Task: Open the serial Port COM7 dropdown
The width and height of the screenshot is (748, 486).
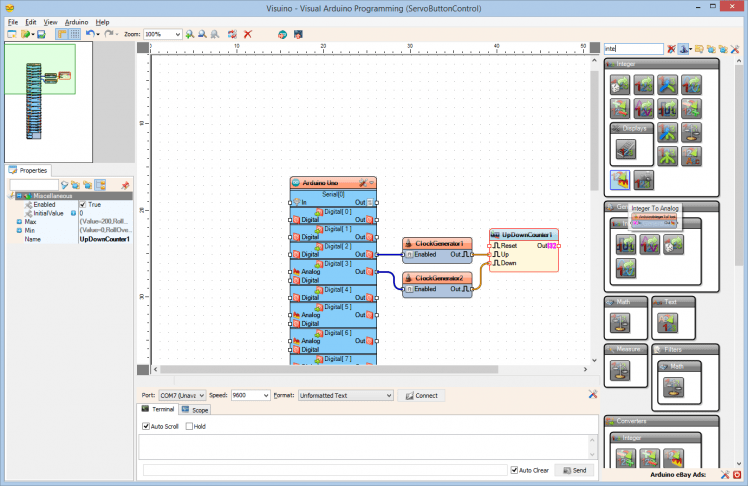Action: [201, 395]
